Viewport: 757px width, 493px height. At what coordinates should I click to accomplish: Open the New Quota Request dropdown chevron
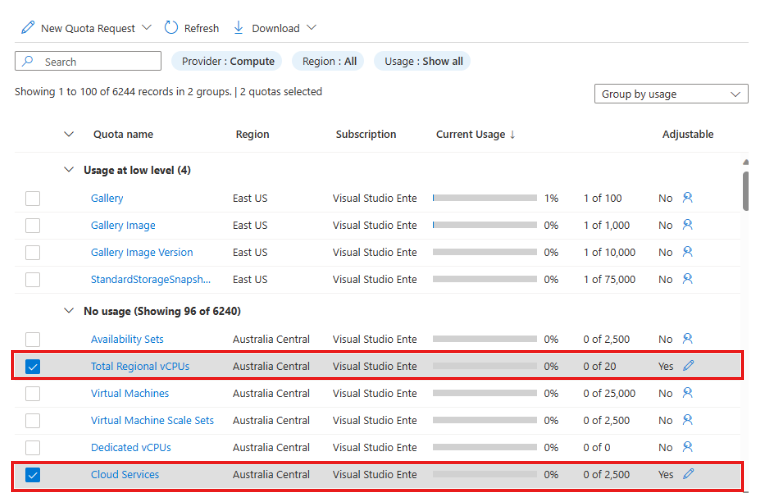click(146, 28)
